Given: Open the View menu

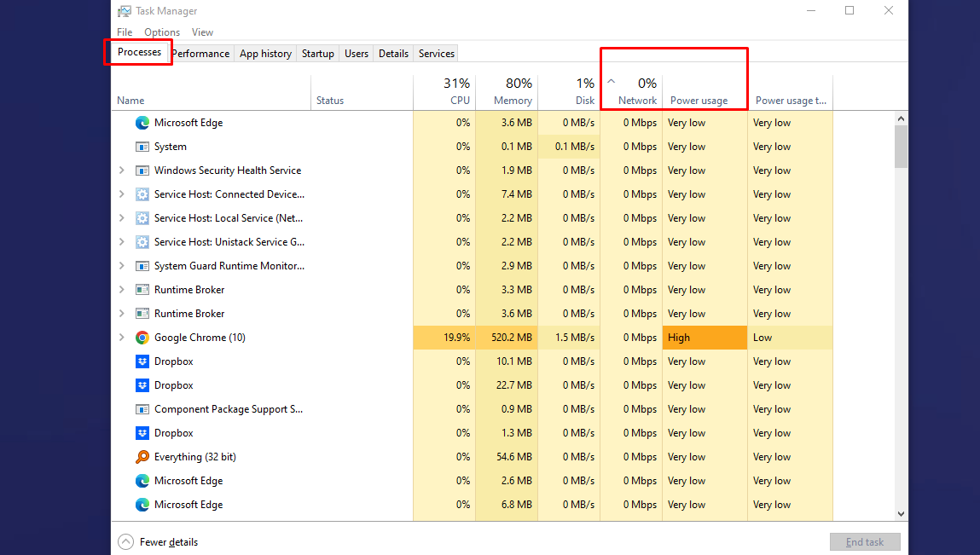Looking at the screenshot, I should pyautogui.click(x=202, y=32).
